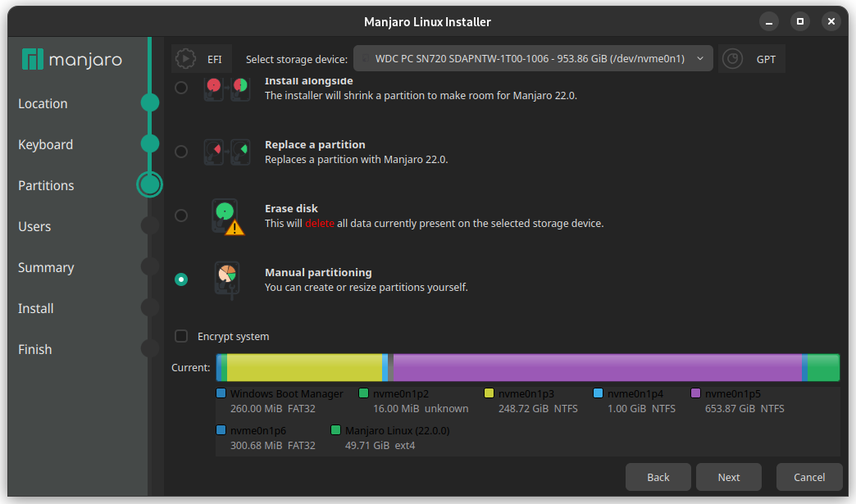Click '248.72 GiB NTFS' size text
The height and width of the screenshot is (504, 856).
click(x=538, y=409)
